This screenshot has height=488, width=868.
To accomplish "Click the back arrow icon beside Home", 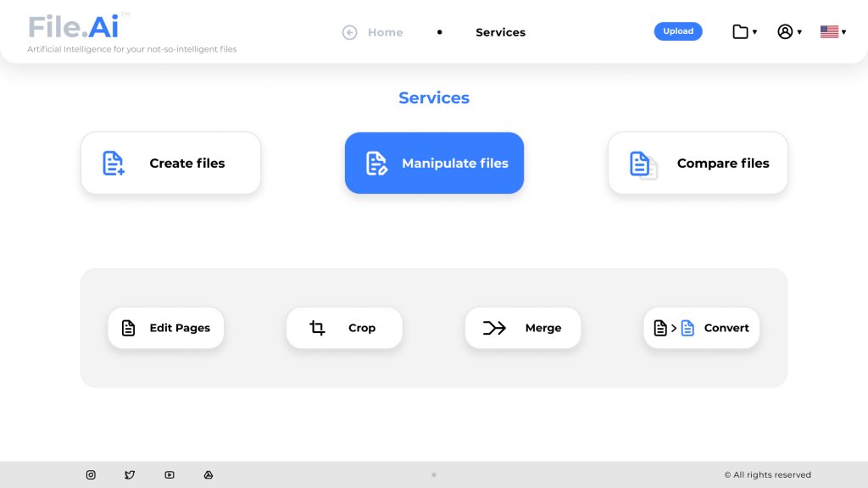I will point(349,32).
